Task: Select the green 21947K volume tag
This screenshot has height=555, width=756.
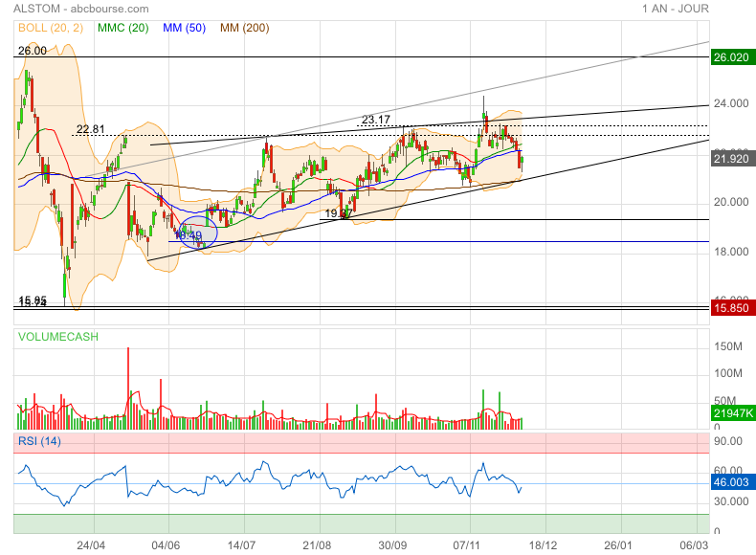Action: click(x=732, y=411)
